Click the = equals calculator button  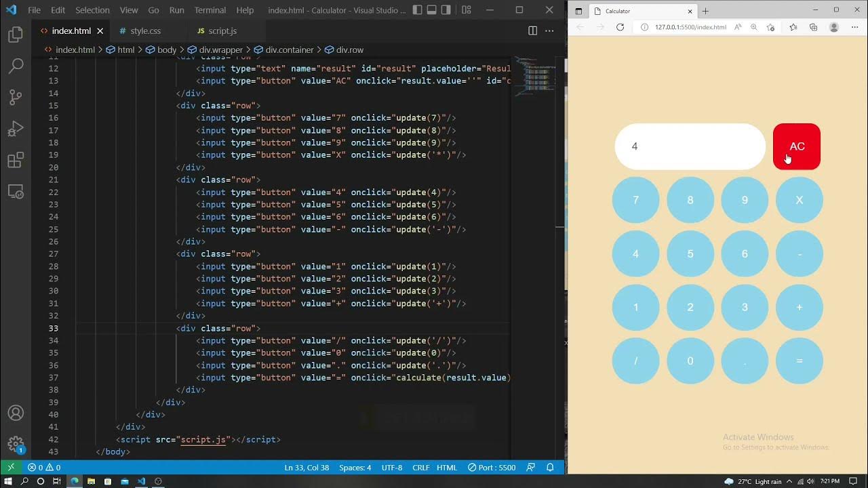(800, 361)
